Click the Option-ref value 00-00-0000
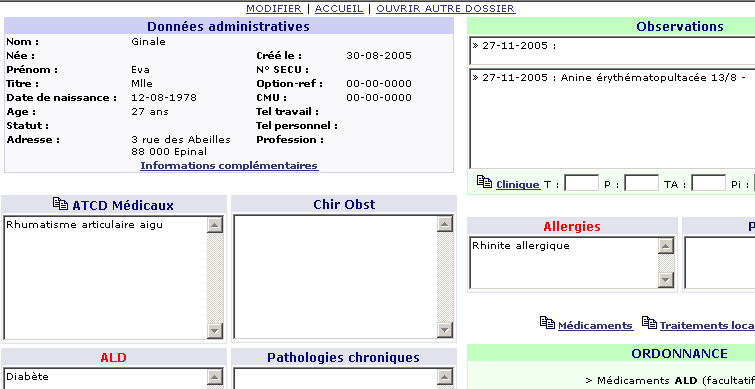Screen dimensions: 755x389 pyautogui.click(x=379, y=84)
